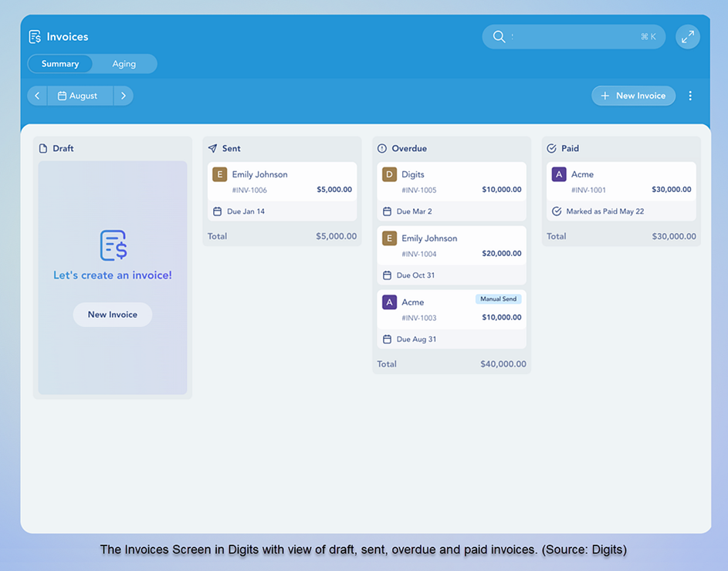Expand the view with the fullscreen arrows icon
This screenshot has height=571, width=728.
pos(688,37)
